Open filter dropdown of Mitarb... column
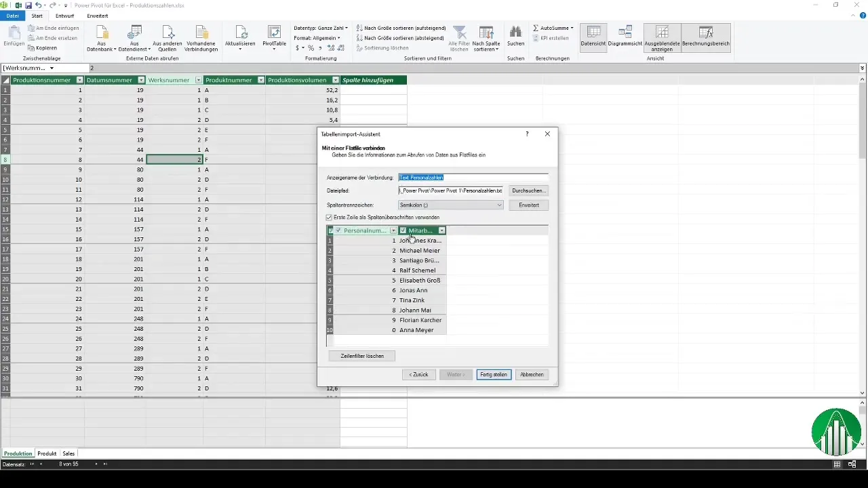The width and height of the screenshot is (868, 488). pyautogui.click(x=442, y=230)
